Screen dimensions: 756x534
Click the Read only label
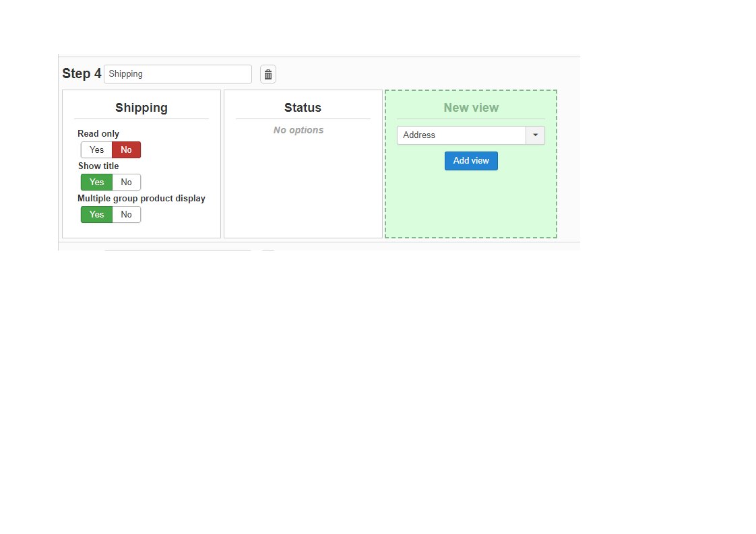[x=98, y=133]
